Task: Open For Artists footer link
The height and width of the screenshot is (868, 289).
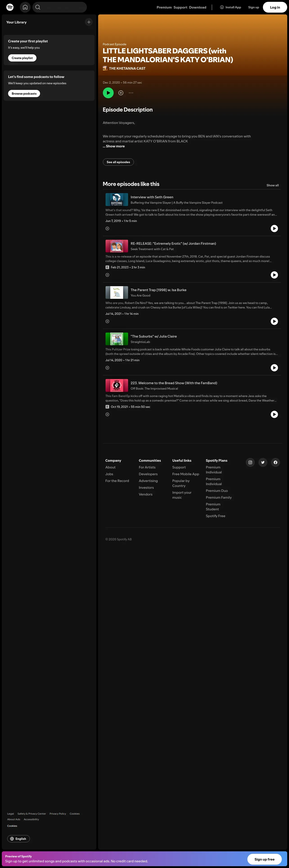Action: tap(147, 467)
